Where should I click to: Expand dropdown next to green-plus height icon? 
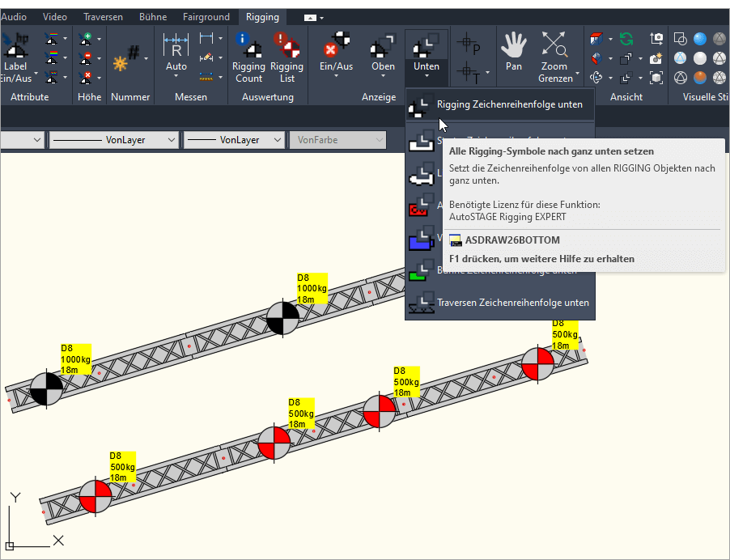tap(100, 39)
